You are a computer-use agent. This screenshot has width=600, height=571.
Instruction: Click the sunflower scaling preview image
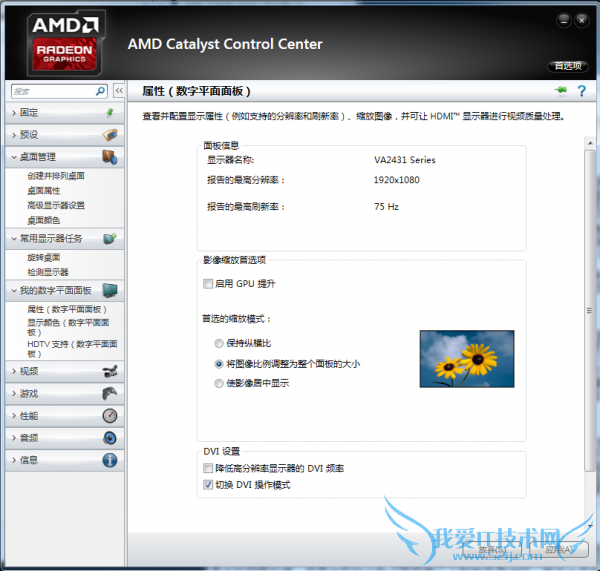467,359
